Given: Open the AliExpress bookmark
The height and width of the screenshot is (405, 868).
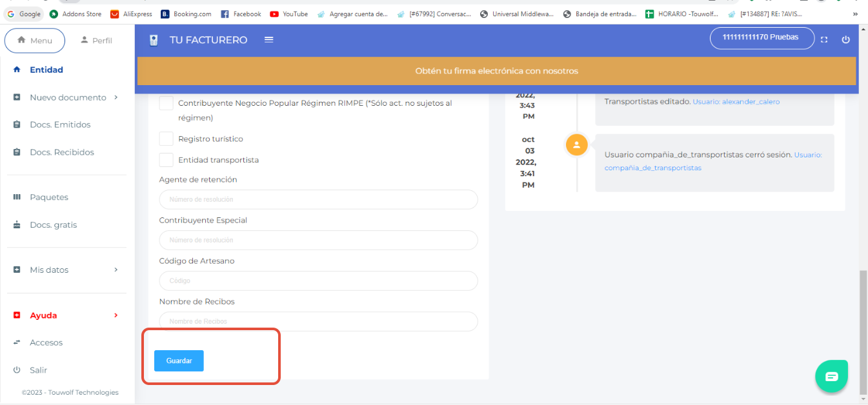Looking at the screenshot, I should tap(131, 14).
